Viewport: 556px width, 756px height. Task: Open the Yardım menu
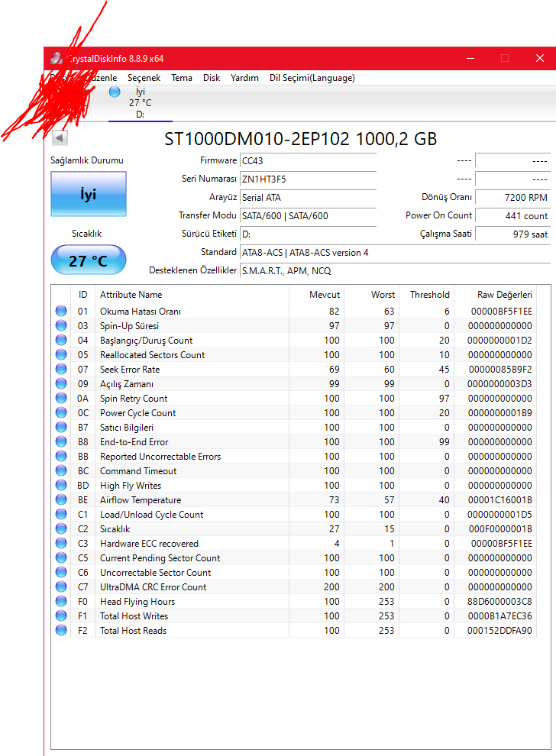(244, 78)
